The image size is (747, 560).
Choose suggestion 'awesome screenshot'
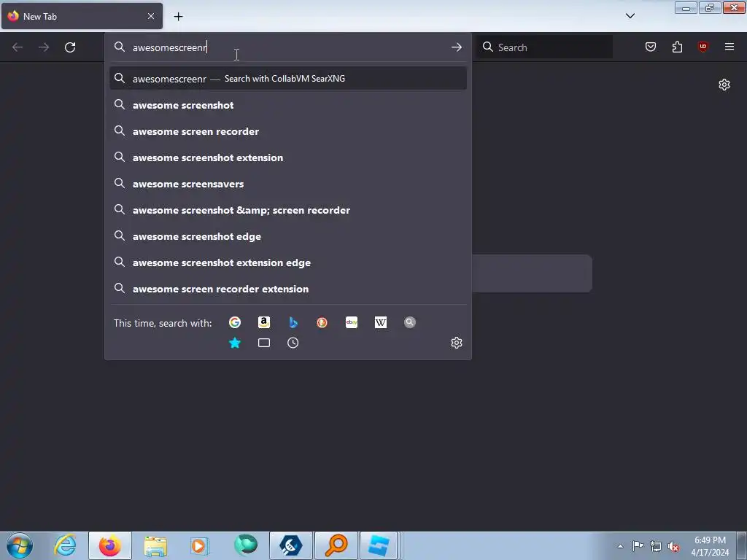[x=287, y=105]
